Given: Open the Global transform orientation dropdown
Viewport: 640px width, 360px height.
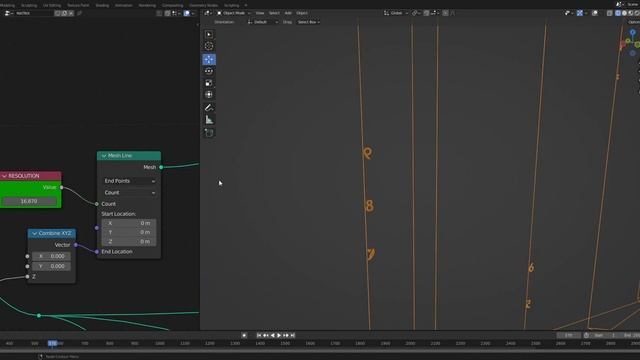Looking at the screenshot, I should point(396,13).
